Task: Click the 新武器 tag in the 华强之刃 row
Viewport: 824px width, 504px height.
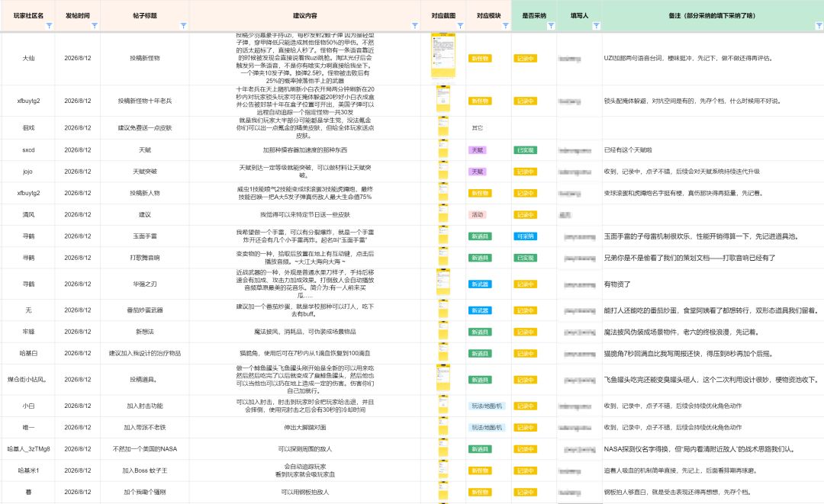Action: point(480,284)
